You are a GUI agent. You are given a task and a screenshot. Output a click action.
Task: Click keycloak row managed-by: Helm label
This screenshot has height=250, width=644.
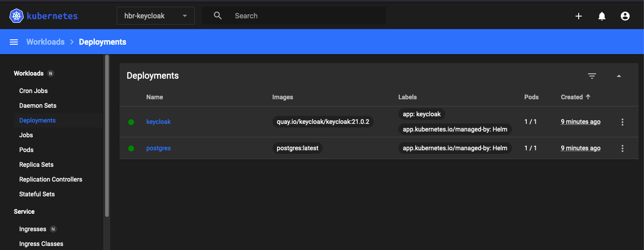455,129
